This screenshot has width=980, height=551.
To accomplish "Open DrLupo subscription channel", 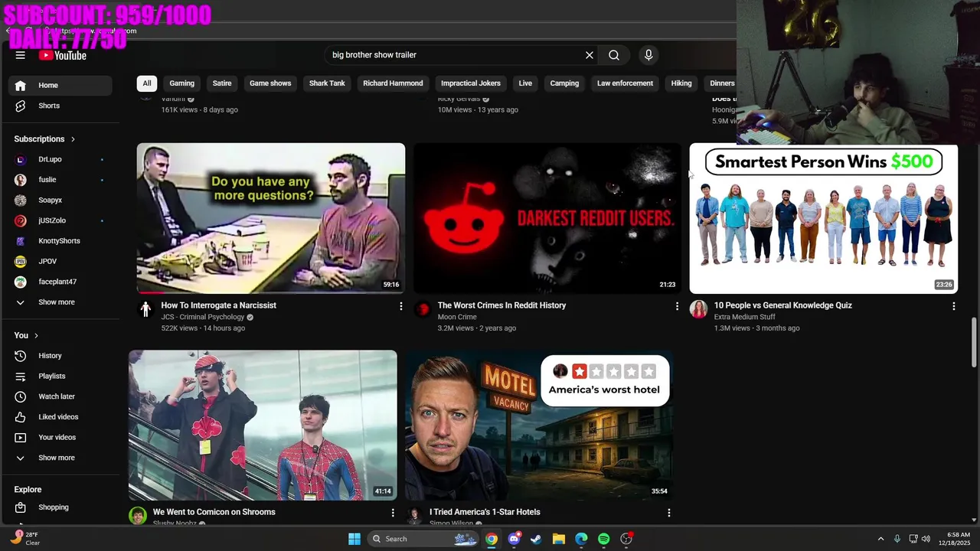I will [x=60, y=159].
